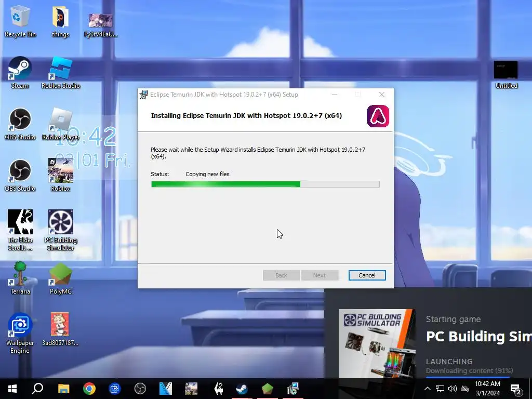
Task: Close the Temurin JDK setup window
Action: click(382, 95)
